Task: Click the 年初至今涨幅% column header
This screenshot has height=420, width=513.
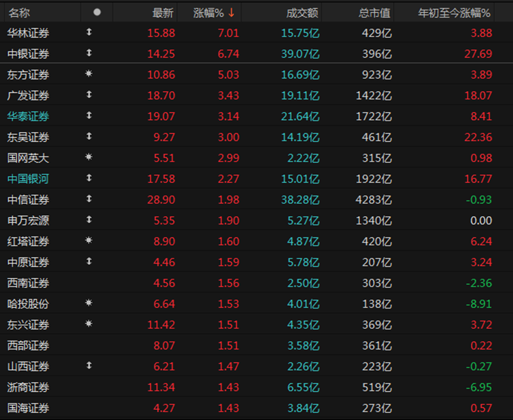Action: tap(455, 12)
